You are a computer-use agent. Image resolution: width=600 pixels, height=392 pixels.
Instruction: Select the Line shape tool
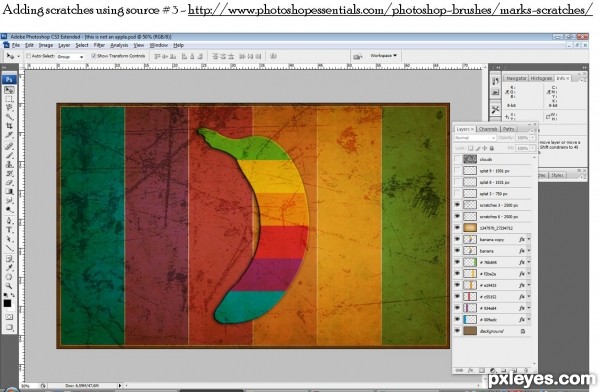(9, 248)
